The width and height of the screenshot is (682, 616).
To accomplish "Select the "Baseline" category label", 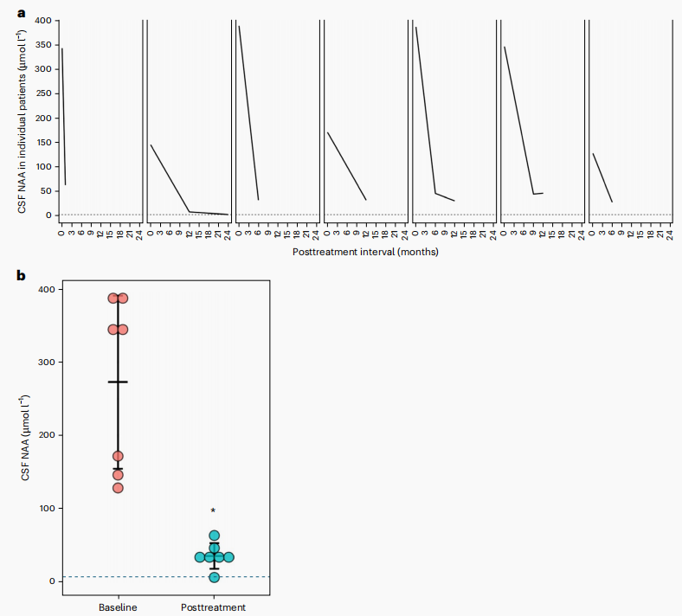I will 118,607.
